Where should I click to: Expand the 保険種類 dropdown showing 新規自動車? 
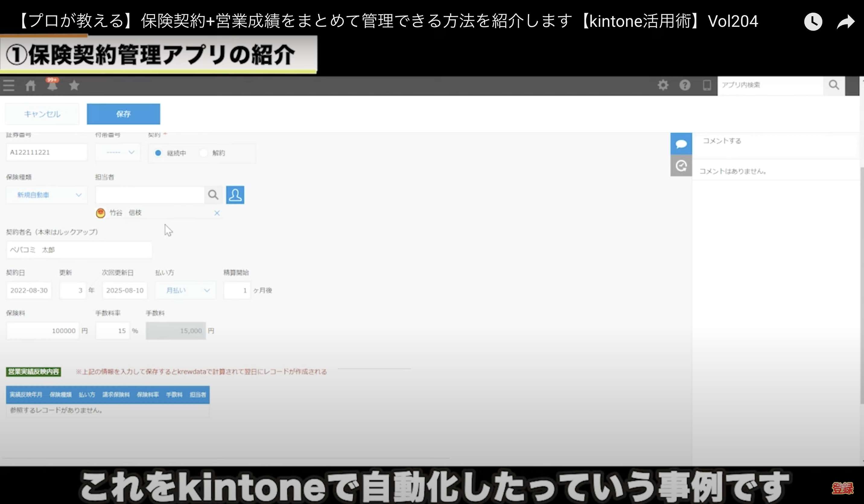tap(47, 195)
